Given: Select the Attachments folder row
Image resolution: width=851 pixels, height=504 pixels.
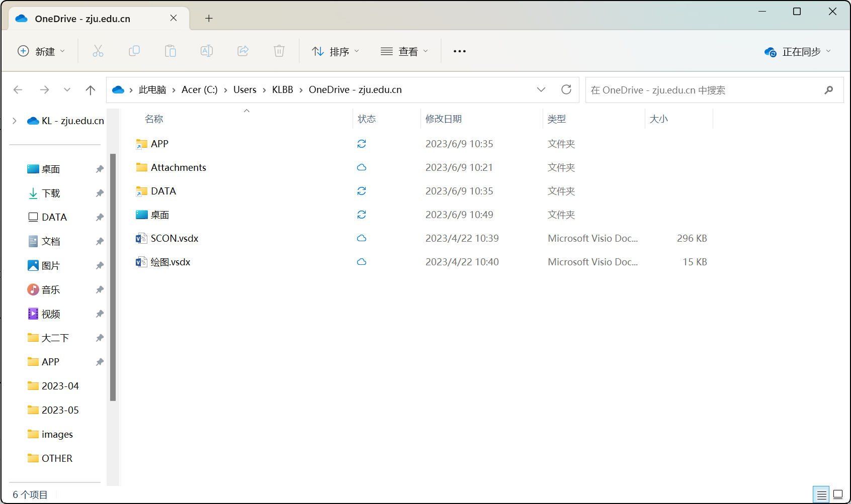Looking at the screenshot, I should pyautogui.click(x=422, y=167).
